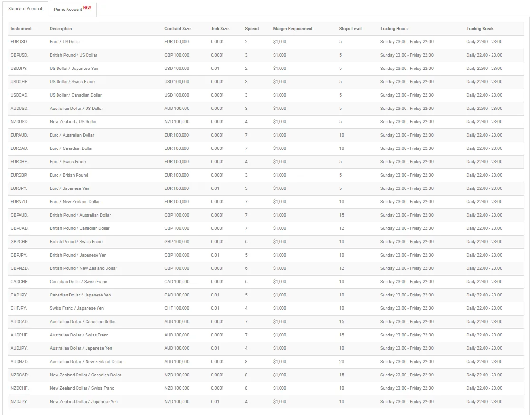The image size is (532, 415).
Task: Select the Trading Break column header
Action: 480,29
